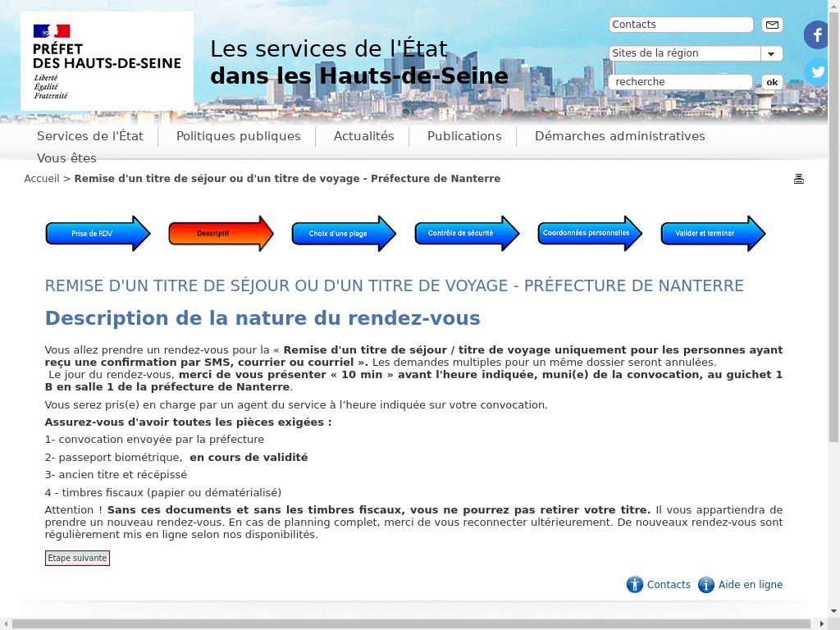Click the horizontal scrollbar thumb

click(410, 624)
